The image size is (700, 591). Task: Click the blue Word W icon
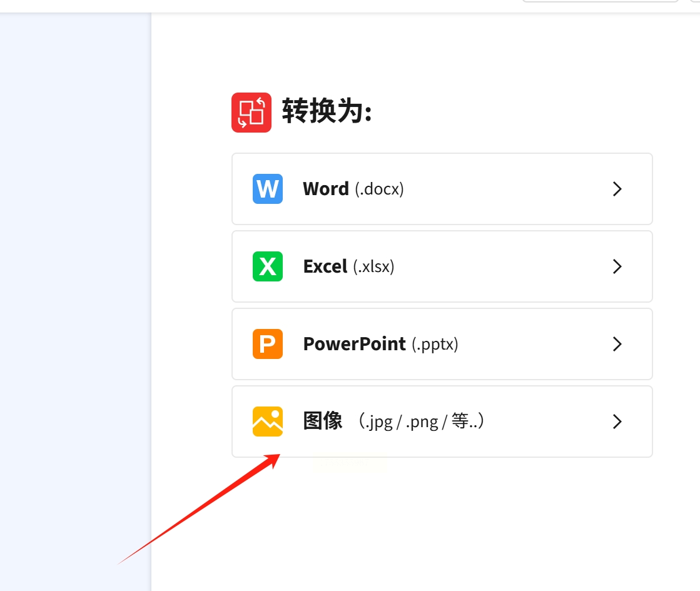click(267, 189)
